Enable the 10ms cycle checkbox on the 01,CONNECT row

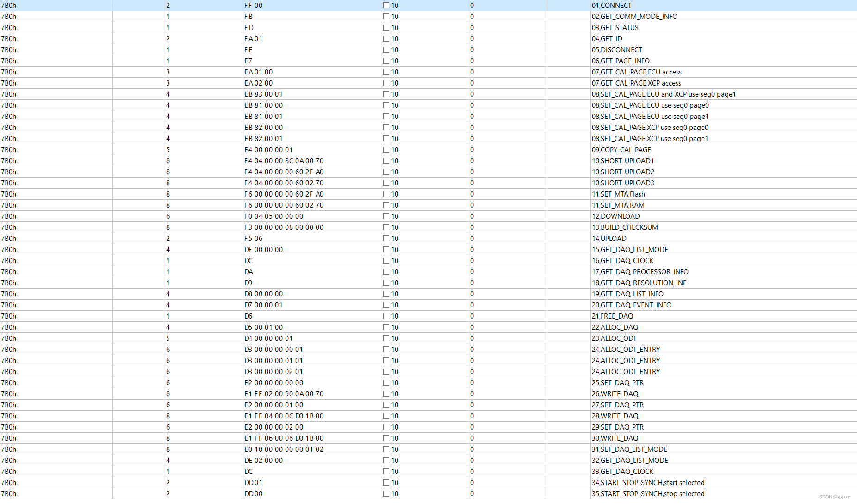[385, 6]
